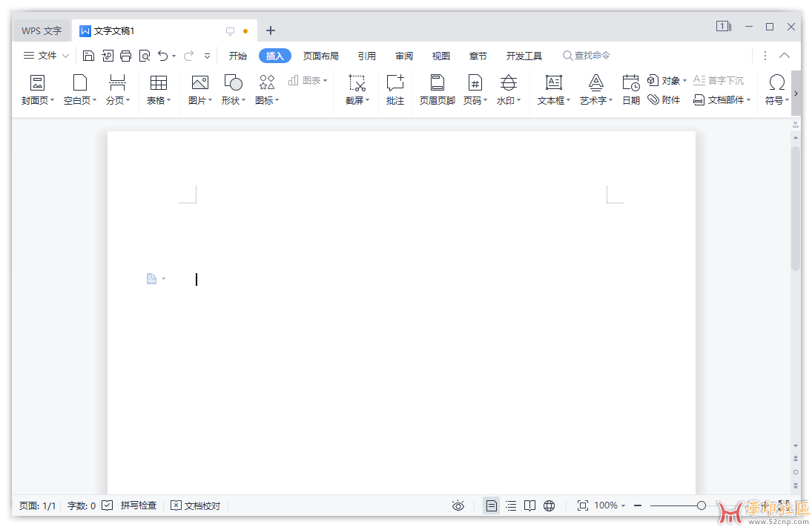Open the 页眉页脚 header and footer editor
The width and height of the screenshot is (812, 527).
[x=437, y=88]
